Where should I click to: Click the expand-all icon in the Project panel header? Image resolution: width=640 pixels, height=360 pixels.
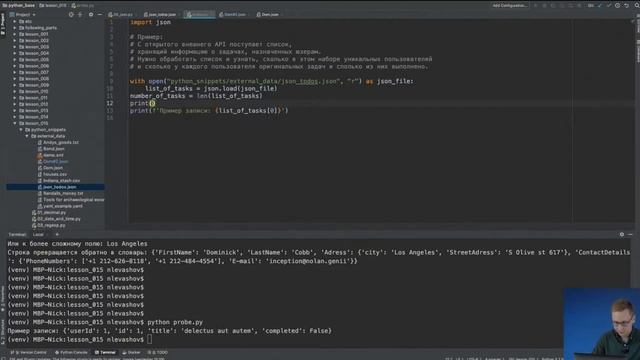click(x=80, y=14)
